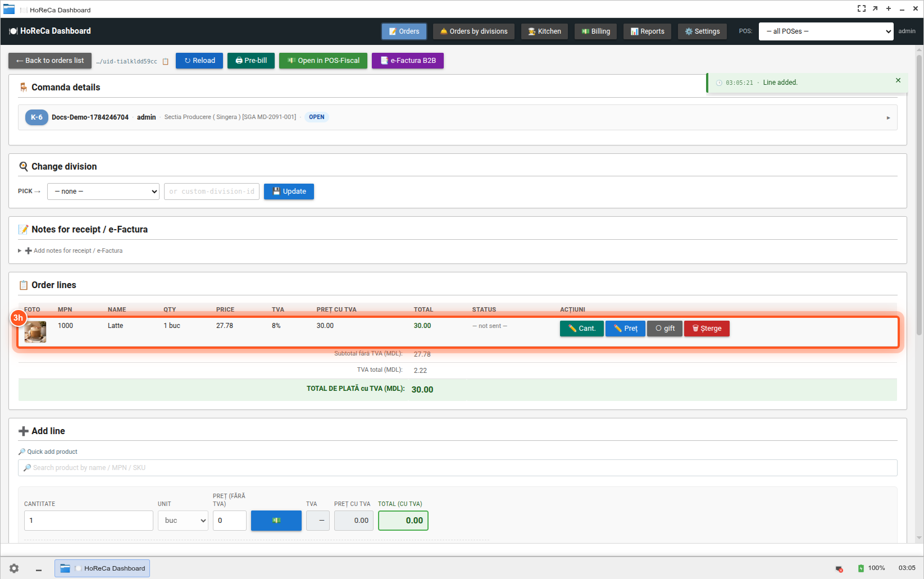Click the Total cu TVA field

(x=403, y=521)
